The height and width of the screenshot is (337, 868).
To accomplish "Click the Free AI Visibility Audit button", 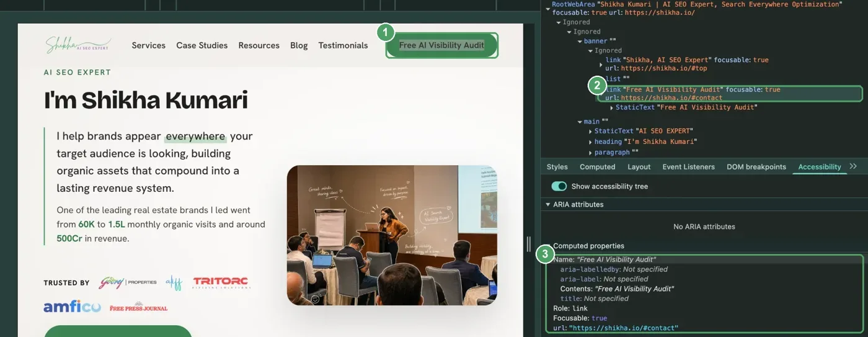I will (441, 45).
